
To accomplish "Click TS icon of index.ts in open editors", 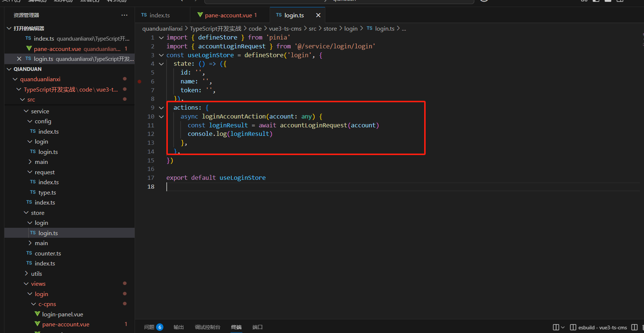I will click(28, 38).
